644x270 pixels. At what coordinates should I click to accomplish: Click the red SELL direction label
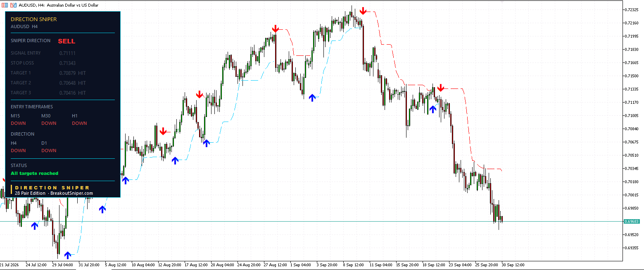[x=67, y=41]
